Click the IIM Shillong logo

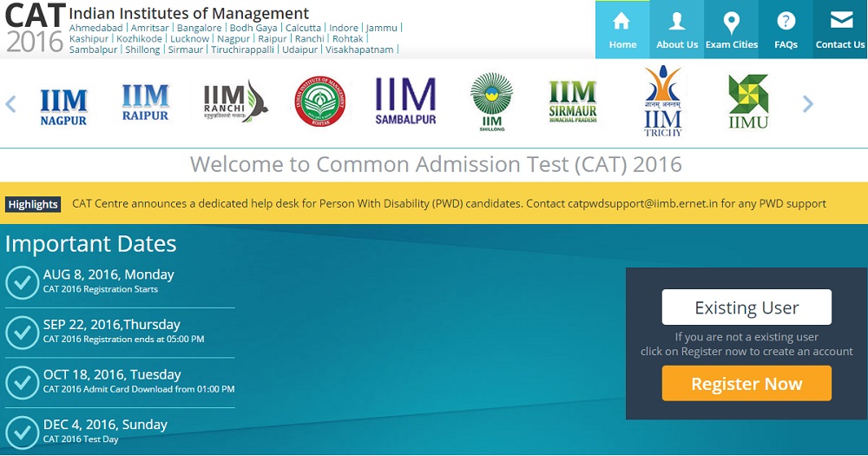tap(491, 102)
